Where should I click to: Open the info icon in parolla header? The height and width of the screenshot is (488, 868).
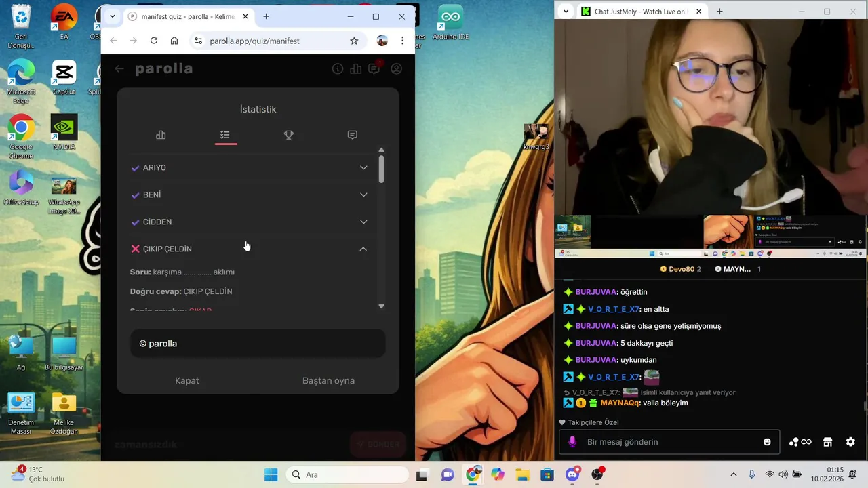pyautogui.click(x=338, y=68)
